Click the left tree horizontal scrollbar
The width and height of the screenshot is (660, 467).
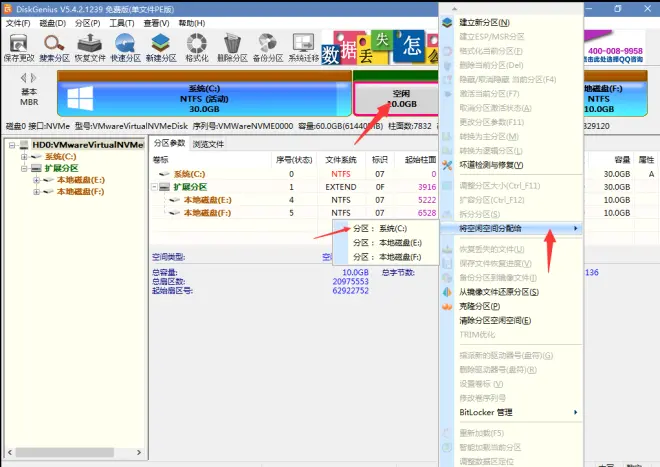pos(74,452)
